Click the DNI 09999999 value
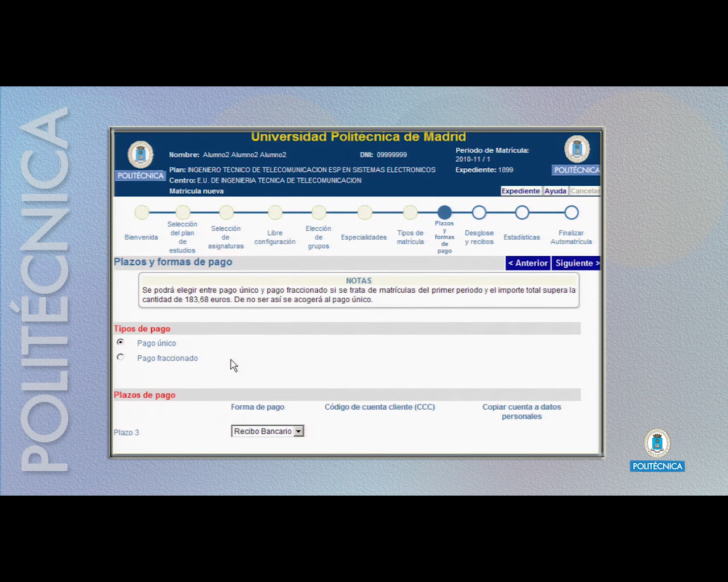This screenshot has height=582, width=728. 391,155
